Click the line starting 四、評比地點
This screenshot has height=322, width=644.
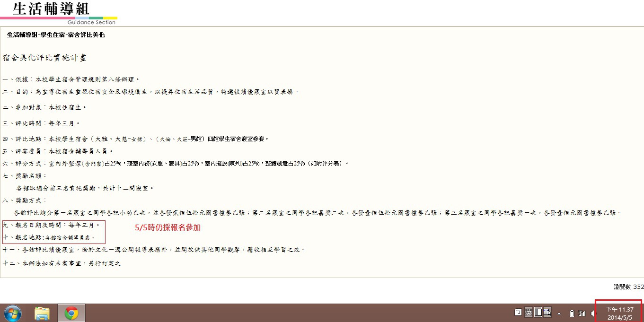[x=136, y=139]
